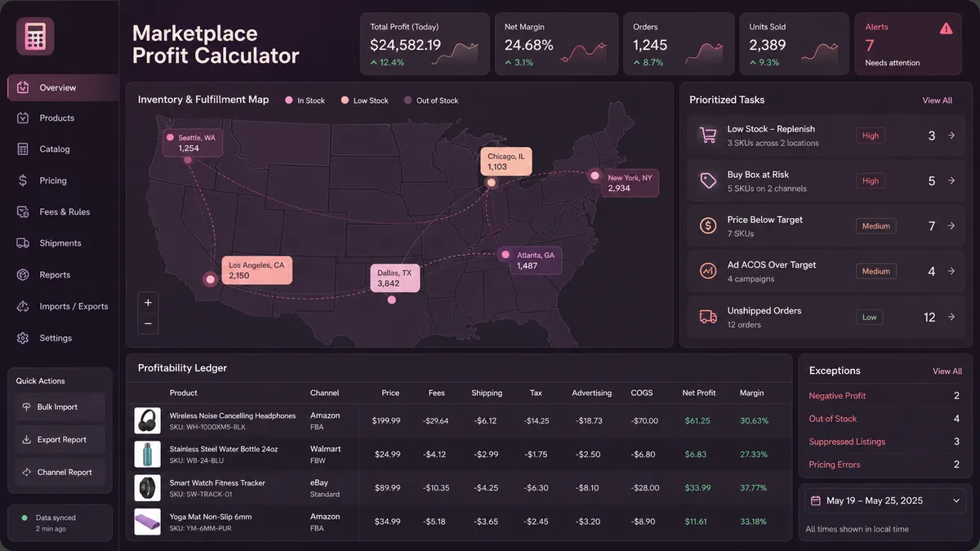Click the Export Report button
This screenshot has width=980, height=551.
(60, 440)
